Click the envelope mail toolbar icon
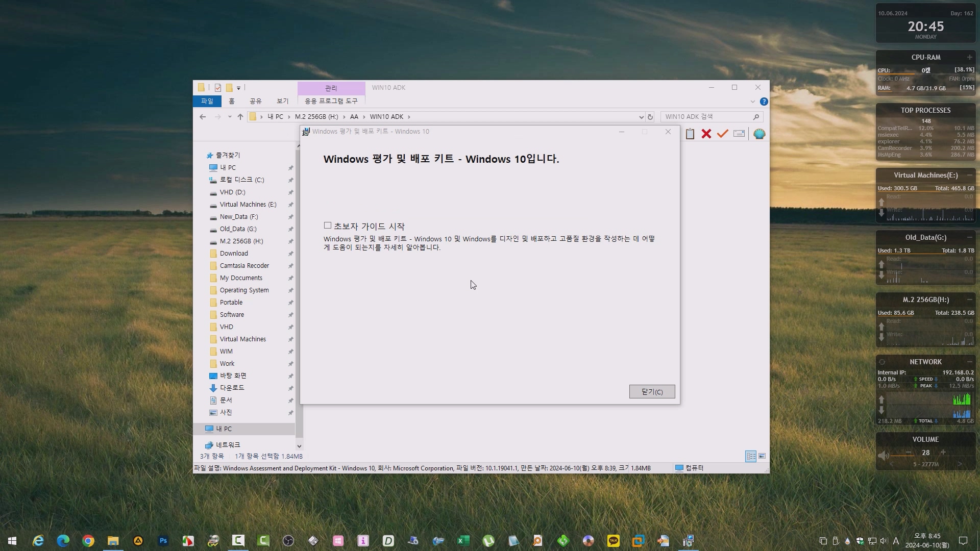Screen dimensions: 980x551 [x=739, y=134]
